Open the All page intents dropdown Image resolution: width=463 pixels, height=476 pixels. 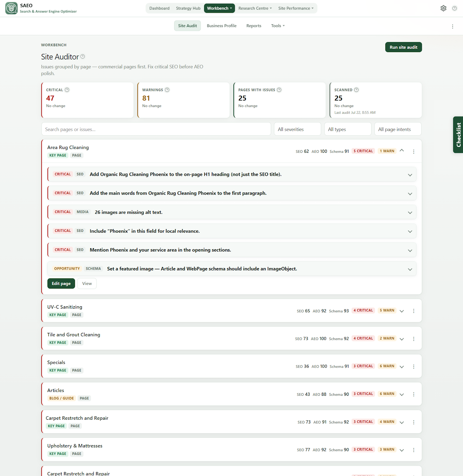click(x=398, y=129)
